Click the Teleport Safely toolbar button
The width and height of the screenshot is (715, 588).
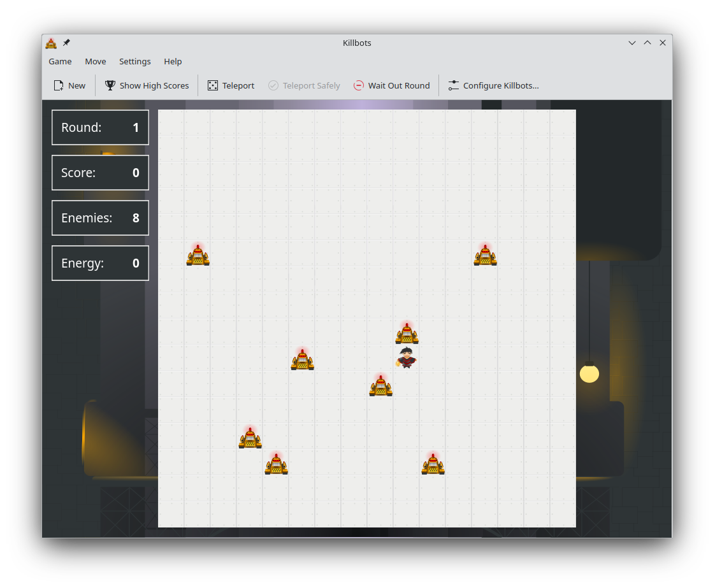pos(304,85)
